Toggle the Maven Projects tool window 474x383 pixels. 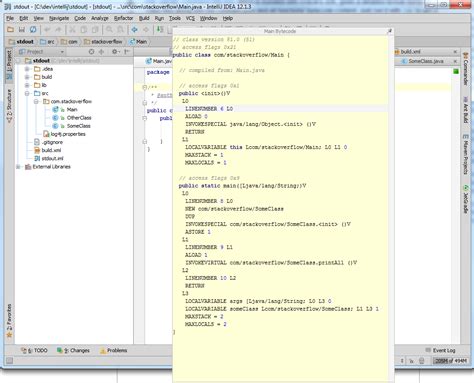[465, 154]
